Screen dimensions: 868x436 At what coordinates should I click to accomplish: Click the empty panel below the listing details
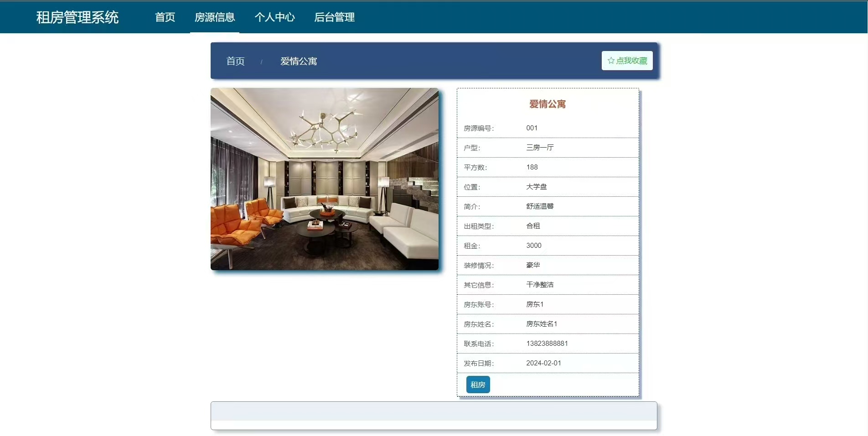(434, 415)
